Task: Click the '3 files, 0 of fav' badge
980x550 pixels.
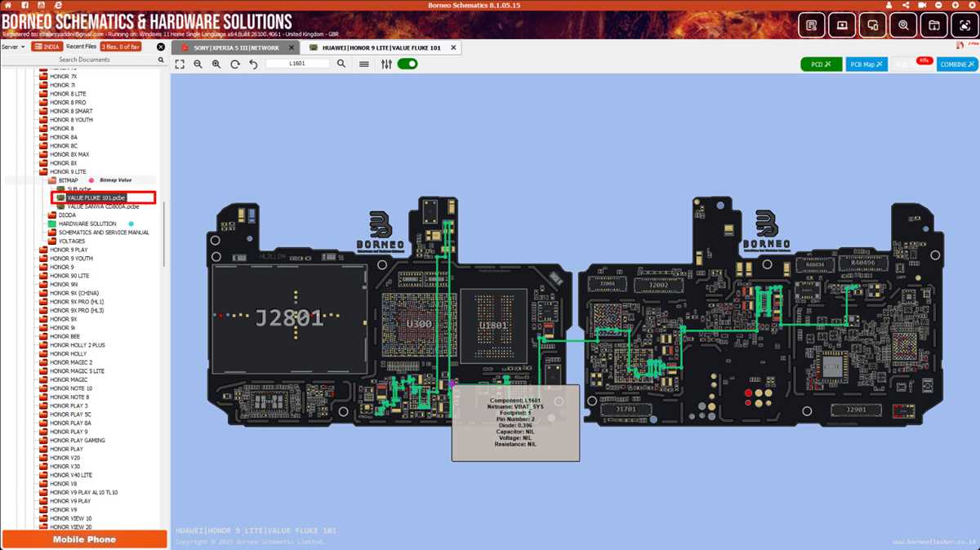Action: tap(121, 47)
